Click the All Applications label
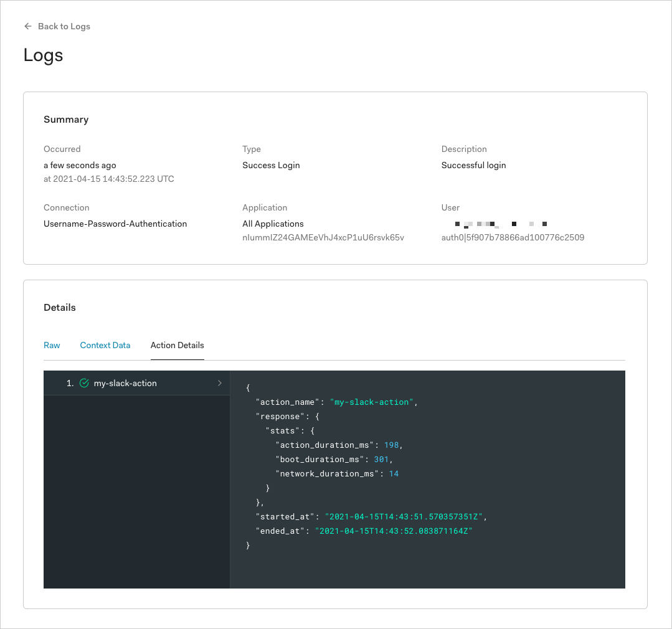This screenshot has width=672, height=629. pos(273,224)
